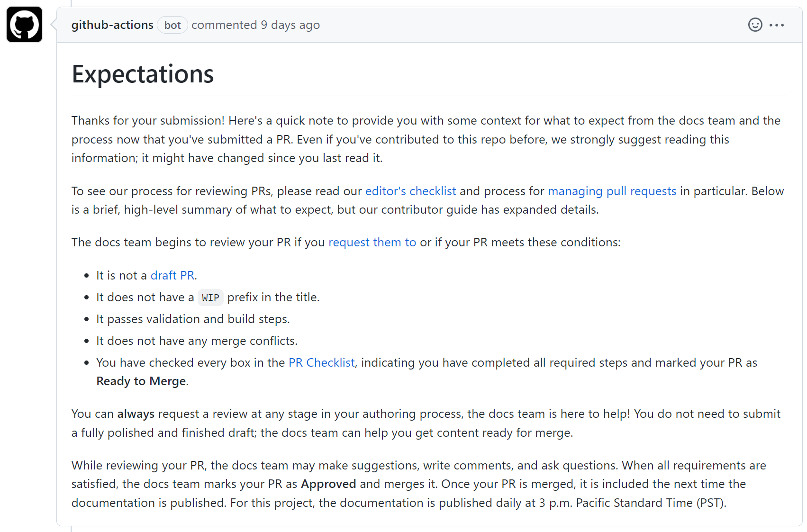Image resolution: width=807 pixels, height=532 pixels.
Task: Open the github-actions author profile
Action: click(112, 25)
